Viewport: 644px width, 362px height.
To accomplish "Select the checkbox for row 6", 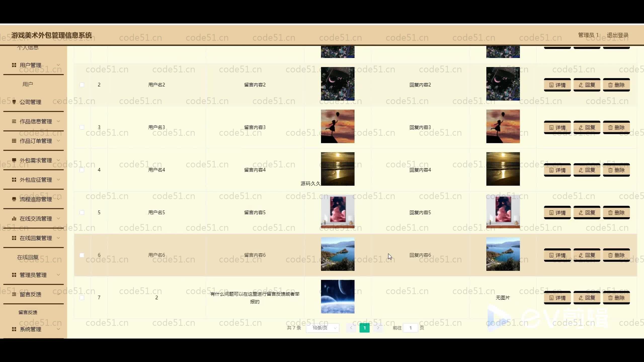I will coord(82,255).
